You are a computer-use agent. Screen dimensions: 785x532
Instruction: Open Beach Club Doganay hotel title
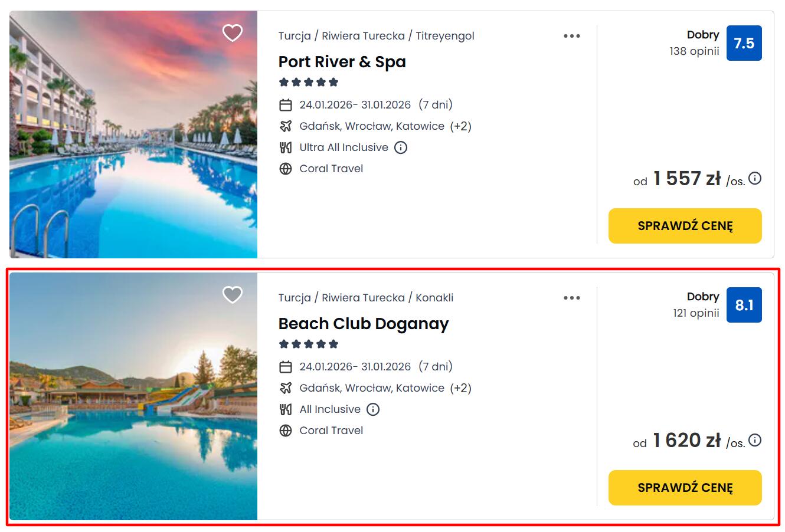pos(363,324)
